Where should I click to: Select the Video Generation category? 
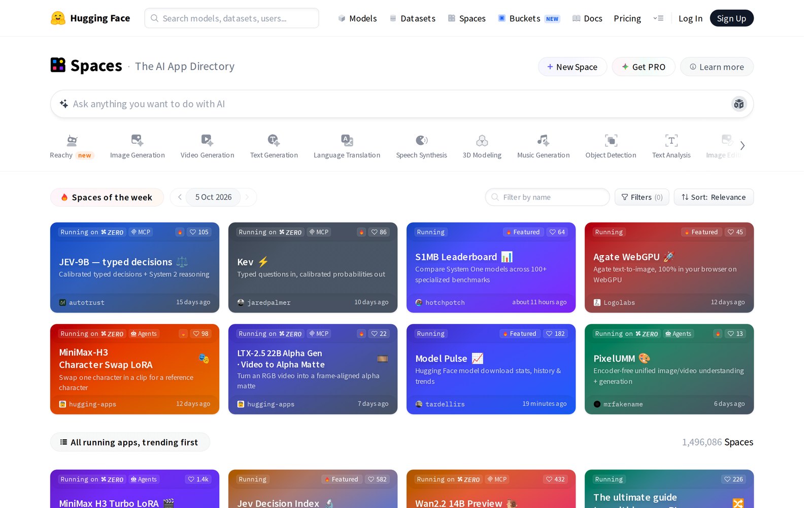click(207, 147)
